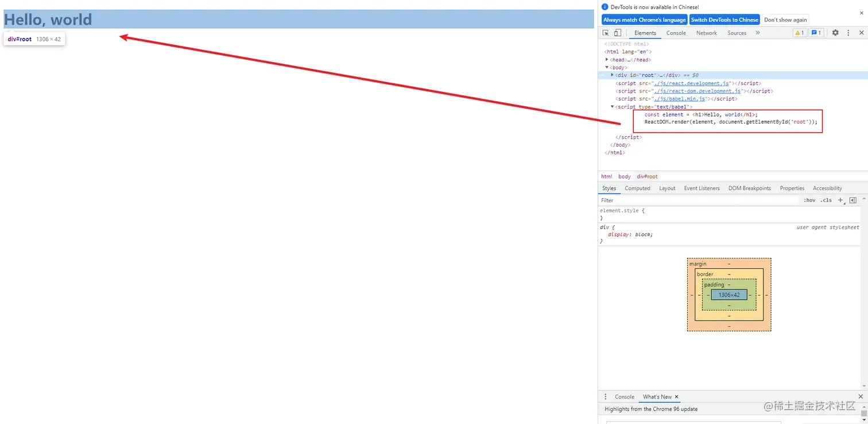The width and height of the screenshot is (868, 424).
Task: Click the <!DOCTYPE html> line
Action: click(x=627, y=44)
